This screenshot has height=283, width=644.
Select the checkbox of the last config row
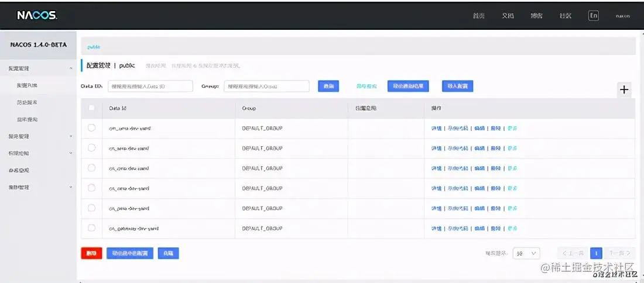pos(91,228)
